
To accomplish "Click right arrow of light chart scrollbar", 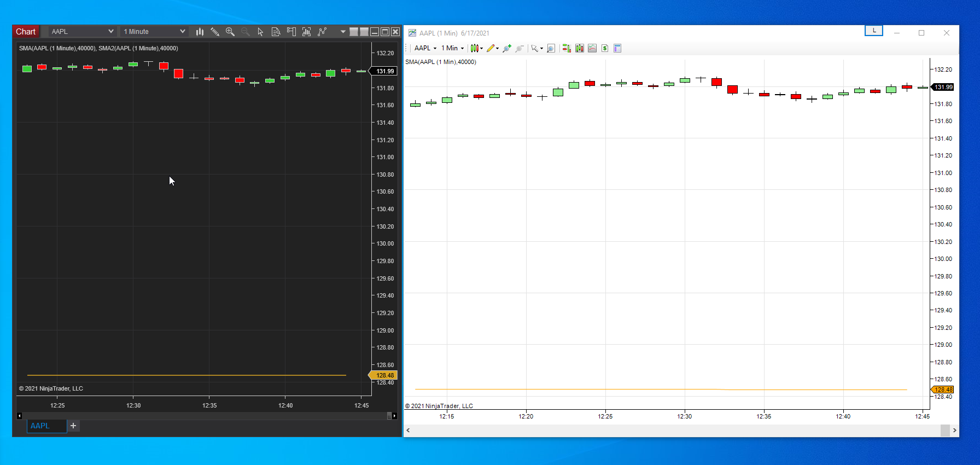I will [x=955, y=431].
